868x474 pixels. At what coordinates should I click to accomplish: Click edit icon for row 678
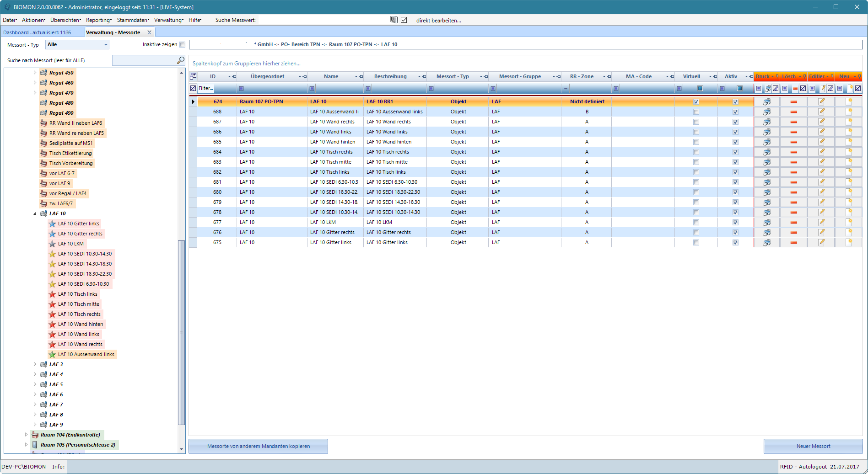pyautogui.click(x=822, y=212)
